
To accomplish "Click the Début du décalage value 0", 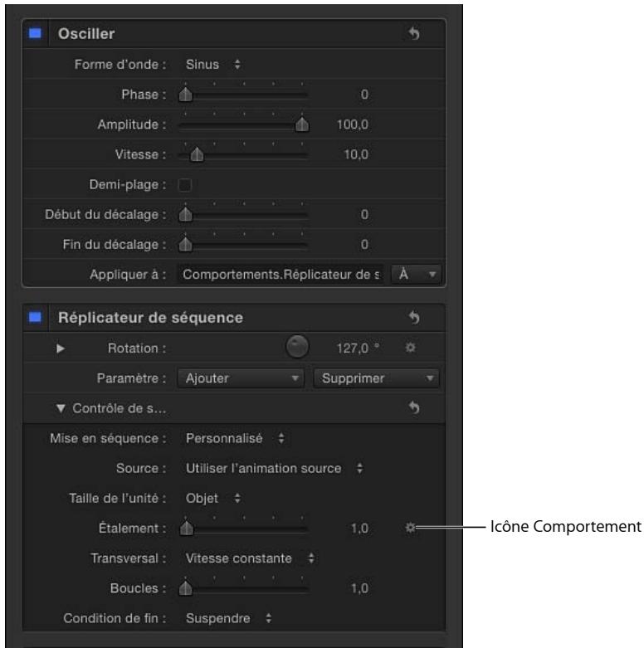I will [364, 214].
